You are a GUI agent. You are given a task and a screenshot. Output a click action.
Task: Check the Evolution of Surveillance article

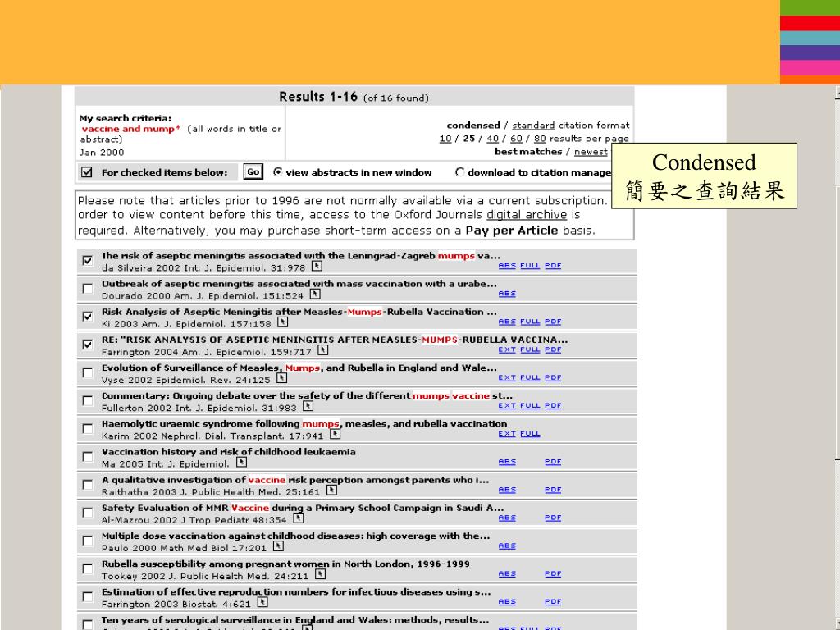coord(87,372)
